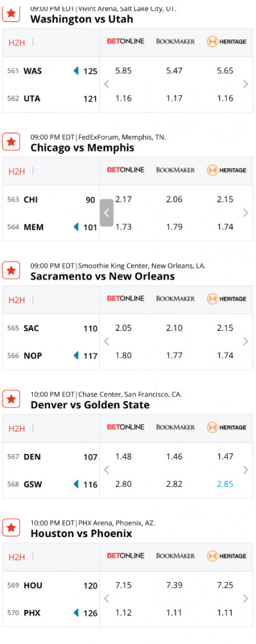Image resolution: width=256 pixels, height=644 pixels.
Task: Open H2H selector in Washington vs Utah
Action: click(x=17, y=43)
